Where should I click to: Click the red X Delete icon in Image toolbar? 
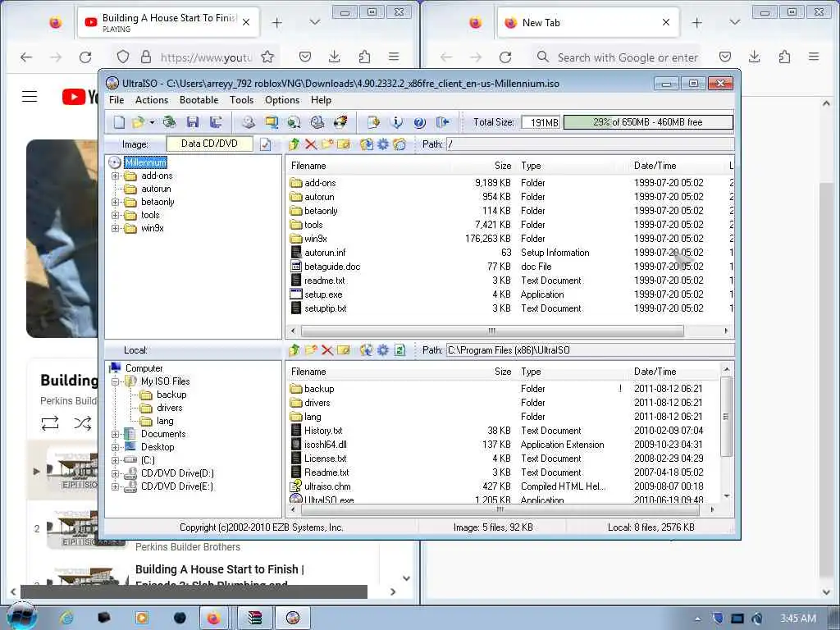311,144
